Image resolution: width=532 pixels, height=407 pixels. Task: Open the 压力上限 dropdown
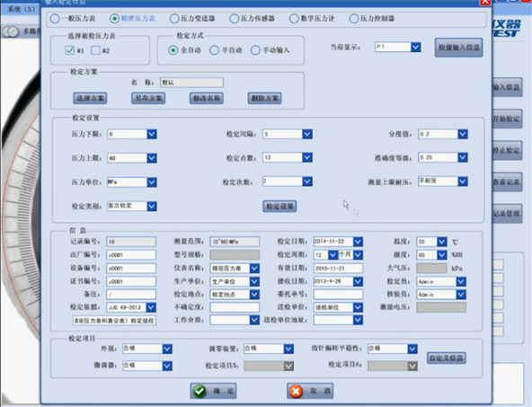pyautogui.click(x=152, y=158)
